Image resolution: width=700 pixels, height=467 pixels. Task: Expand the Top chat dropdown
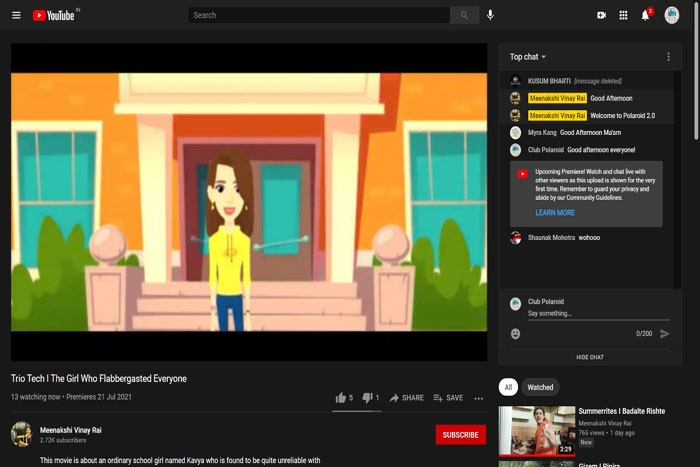528,57
